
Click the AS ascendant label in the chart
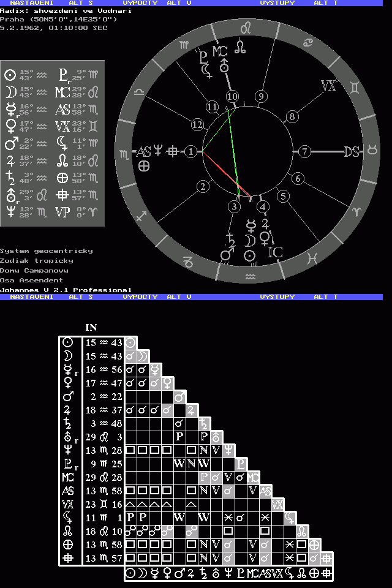(144, 151)
